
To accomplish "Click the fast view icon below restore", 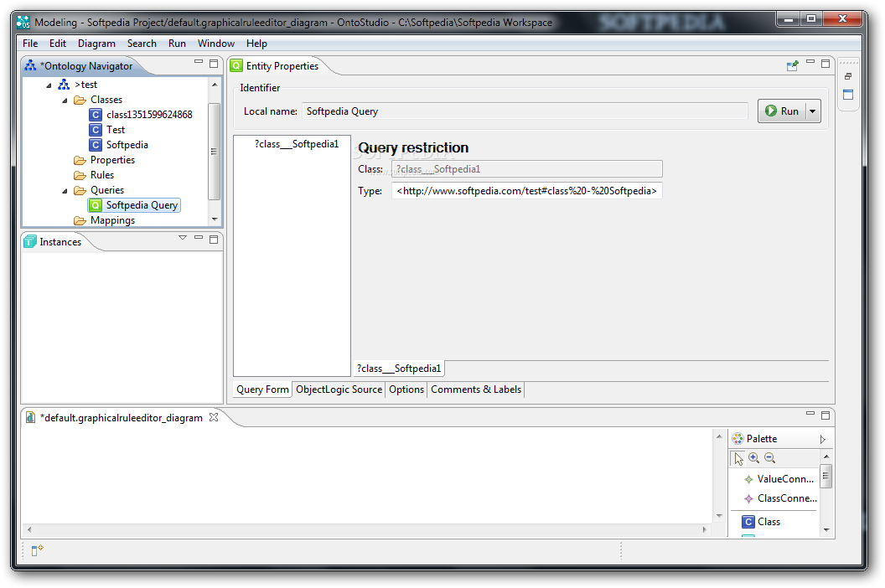I will tap(848, 95).
